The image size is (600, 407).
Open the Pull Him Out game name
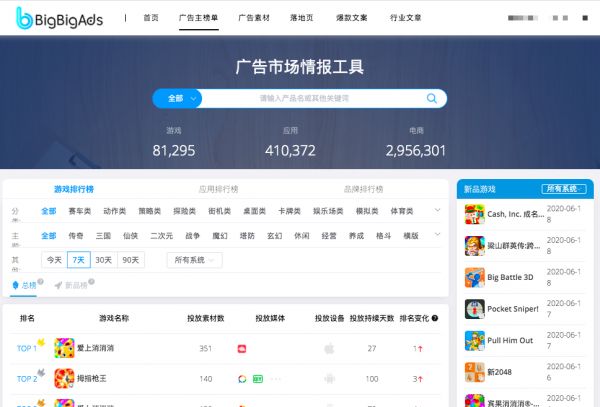click(x=510, y=340)
